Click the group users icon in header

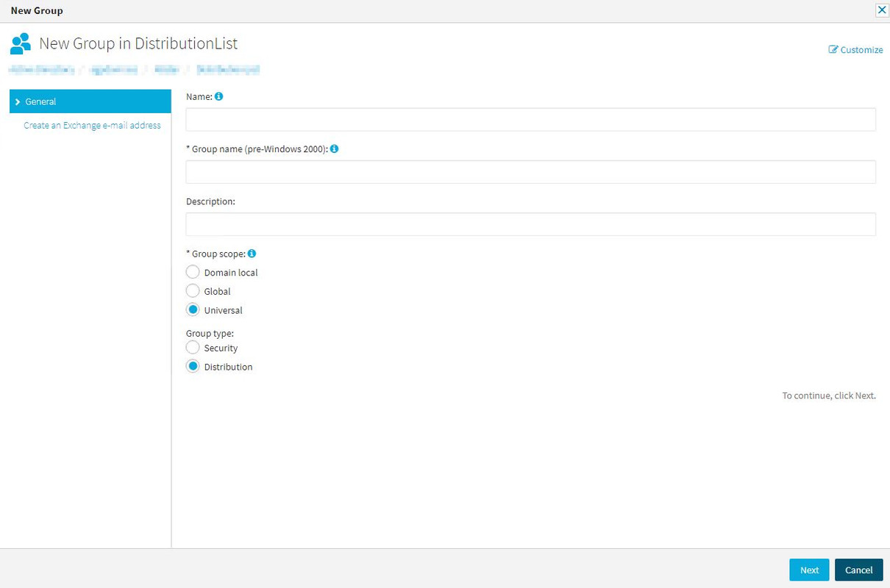21,43
